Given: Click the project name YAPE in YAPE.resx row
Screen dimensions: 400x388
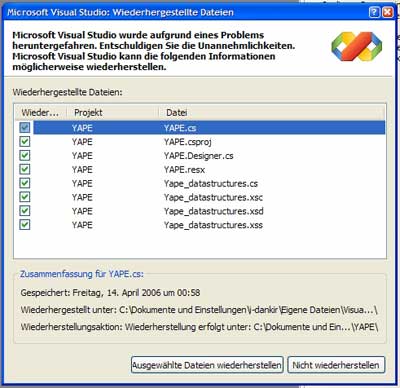Looking at the screenshot, I should [x=82, y=170].
